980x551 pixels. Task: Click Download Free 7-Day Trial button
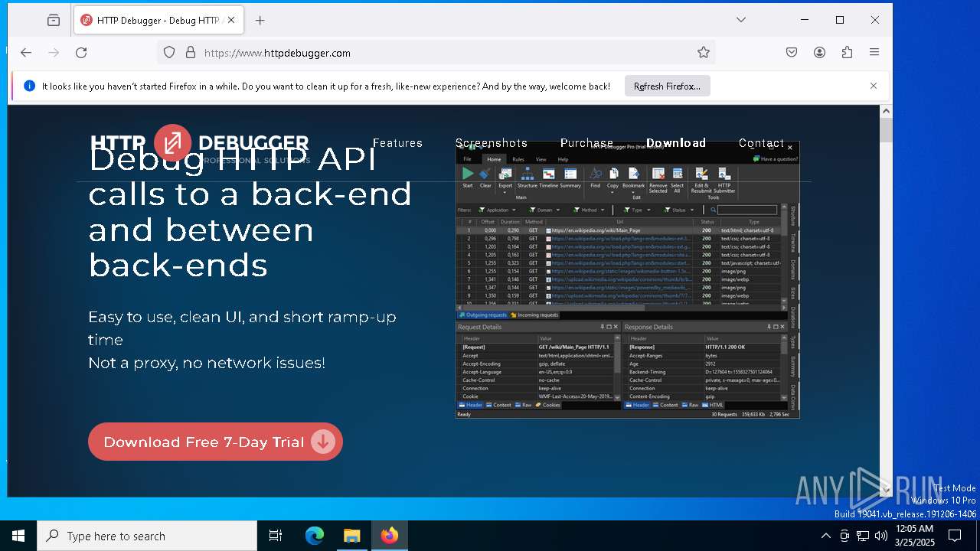coord(215,442)
